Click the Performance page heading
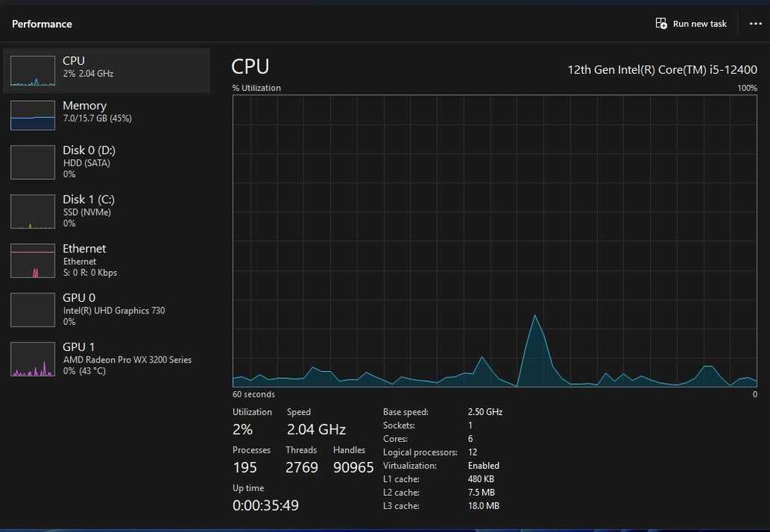This screenshot has height=532, width=770. click(42, 24)
